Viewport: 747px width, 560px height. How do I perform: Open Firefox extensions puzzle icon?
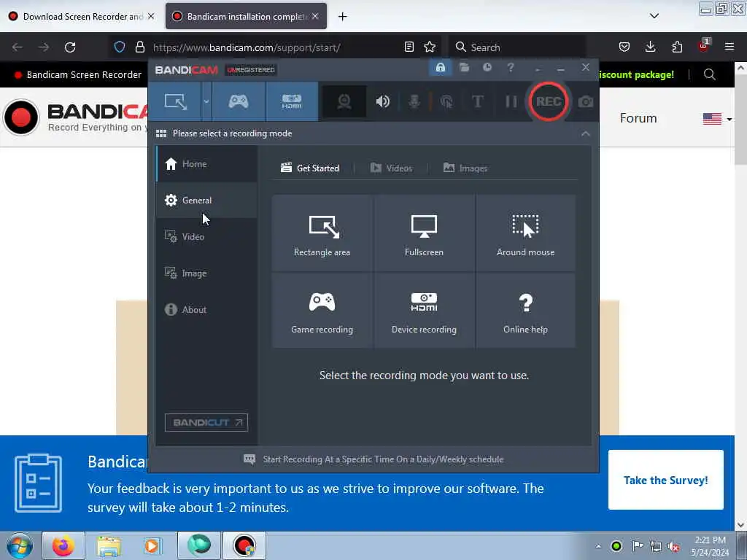[677, 47]
